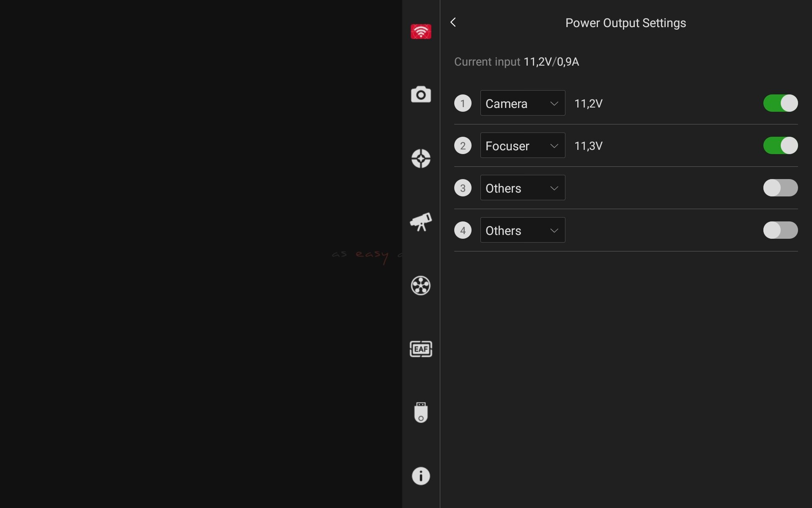Open the main camera settings icon

coord(420,95)
